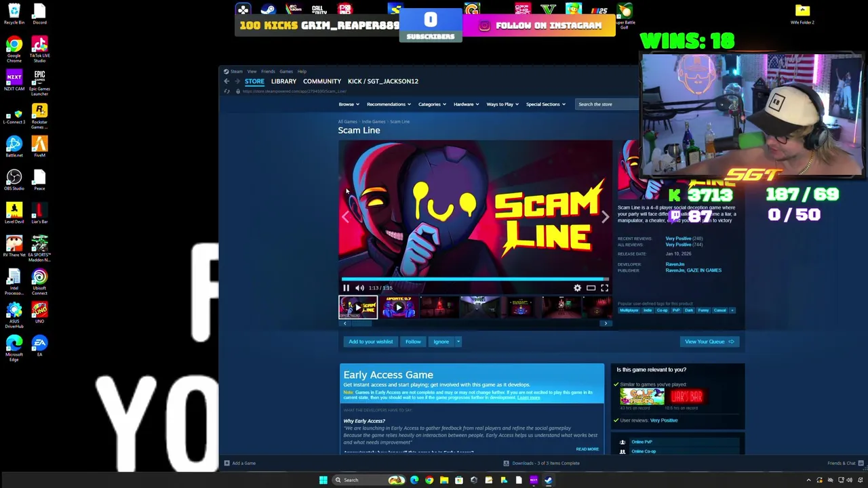This screenshot has width=868, height=488.
Task: Expand the Browse store dropdown
Action: 349,104
